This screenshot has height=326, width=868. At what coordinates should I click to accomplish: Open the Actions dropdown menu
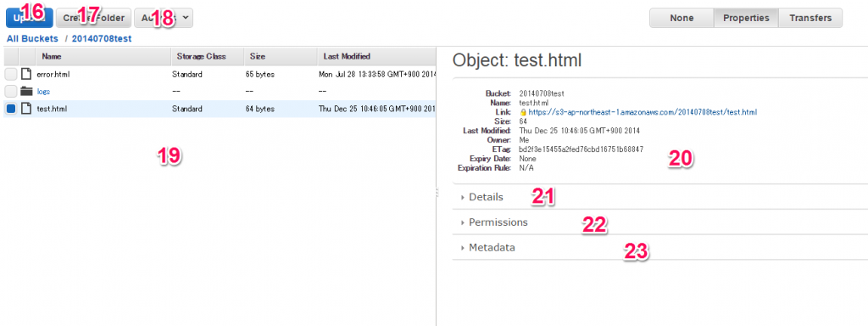tap(164, 18)
